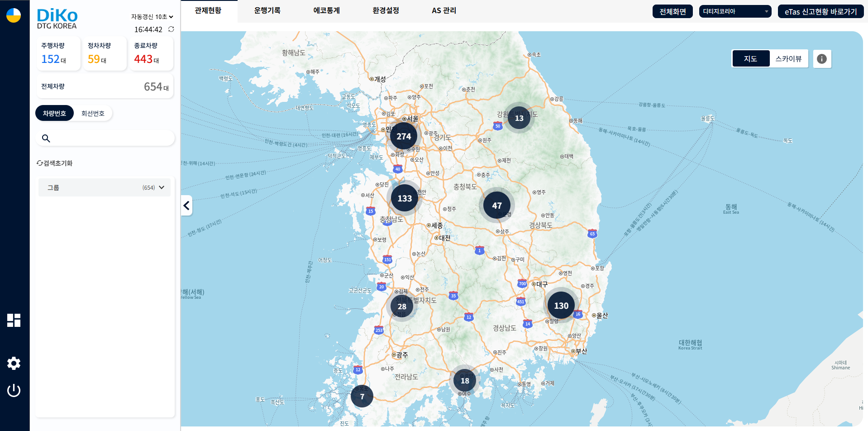868x431 pixels.
Task: Click the 검색초기화 reset icon
Action: [x=40, y=163]
